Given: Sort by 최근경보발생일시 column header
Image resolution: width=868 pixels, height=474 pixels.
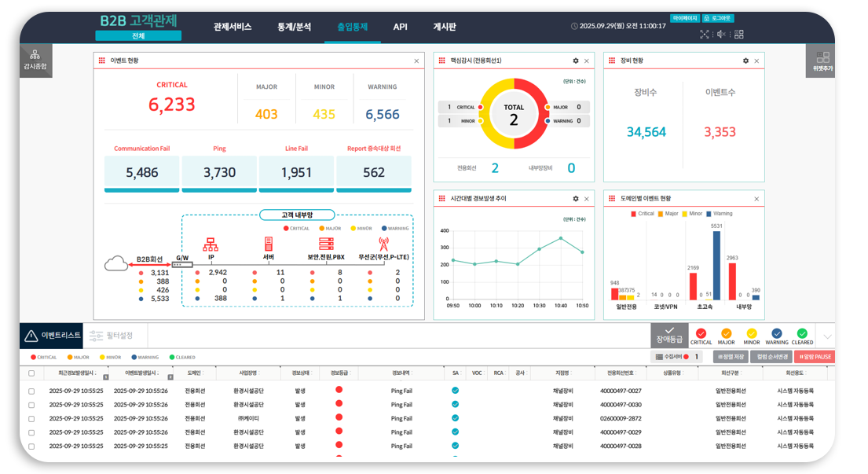Looking at the screenshot, I should coord(76,373).
